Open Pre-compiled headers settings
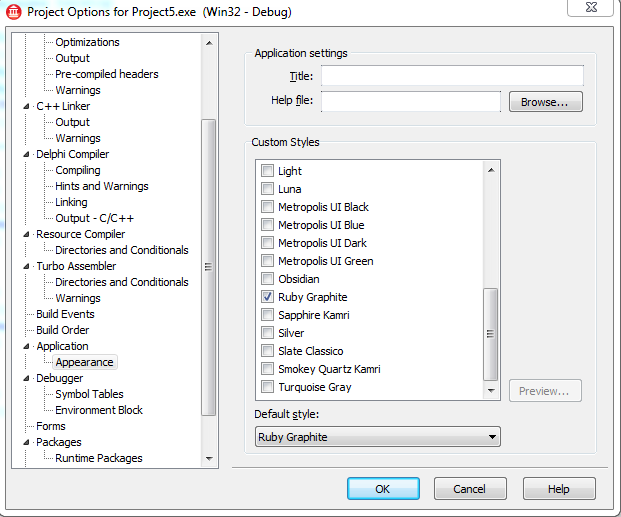The height and width of the screenshot is (517, 621). pos(107,74)
